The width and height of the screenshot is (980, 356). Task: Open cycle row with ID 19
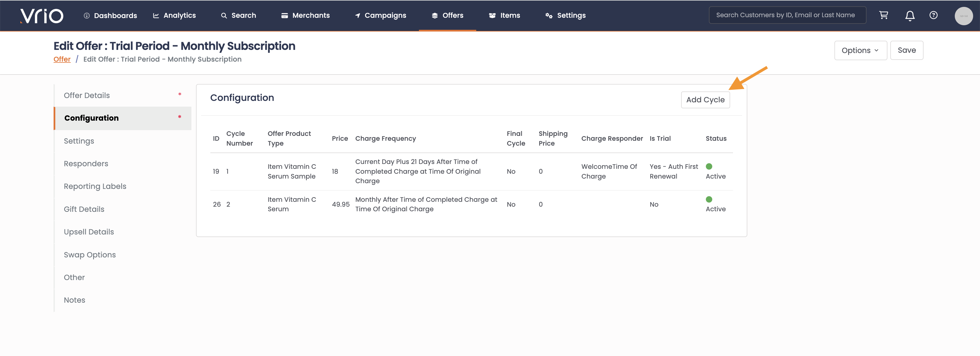[471, 172]
